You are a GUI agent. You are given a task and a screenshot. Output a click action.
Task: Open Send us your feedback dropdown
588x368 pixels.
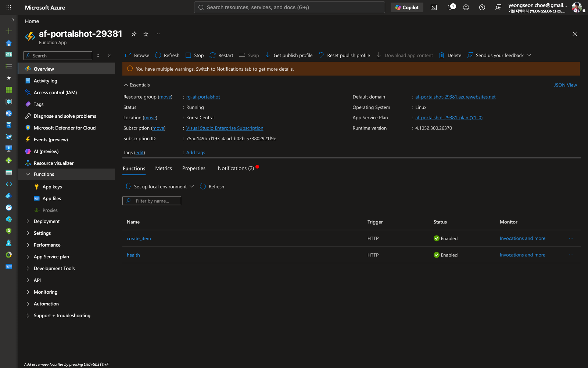coord(499,55)
